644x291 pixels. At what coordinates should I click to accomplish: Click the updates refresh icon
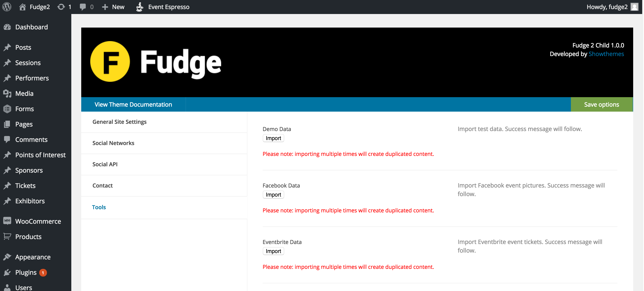(61, 7)
